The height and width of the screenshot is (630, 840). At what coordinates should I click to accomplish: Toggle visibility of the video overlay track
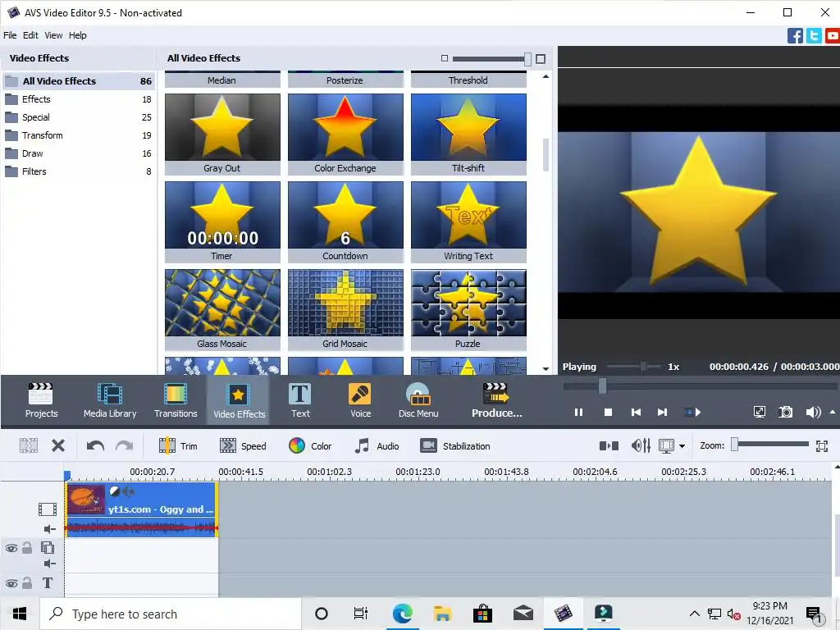(11, 548)
